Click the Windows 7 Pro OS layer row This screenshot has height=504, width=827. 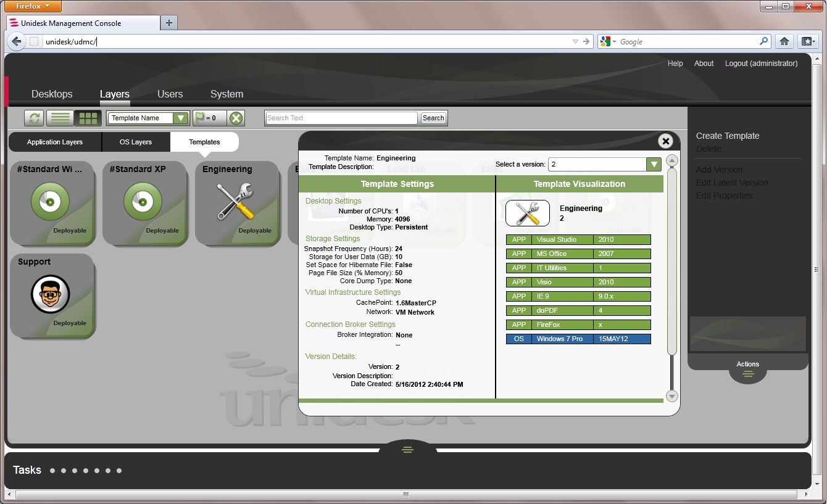(578, 339)
